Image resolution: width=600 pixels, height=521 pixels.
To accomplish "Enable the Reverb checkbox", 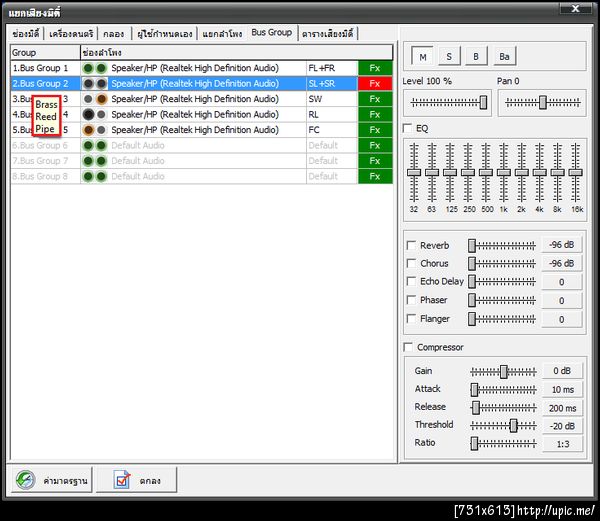I will pyautogui.click(x=411, y=245).
